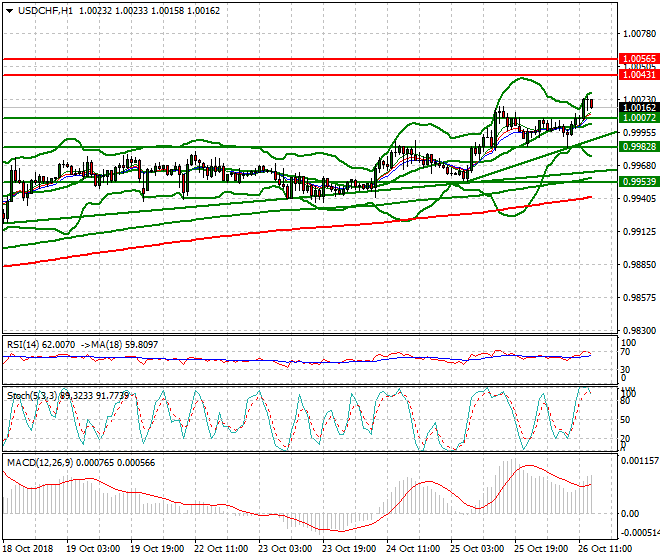The width and height of the screenshot is (660, 560).
Task: Click the red 1.00431 price level label
Action: click(x=639, y=75)
